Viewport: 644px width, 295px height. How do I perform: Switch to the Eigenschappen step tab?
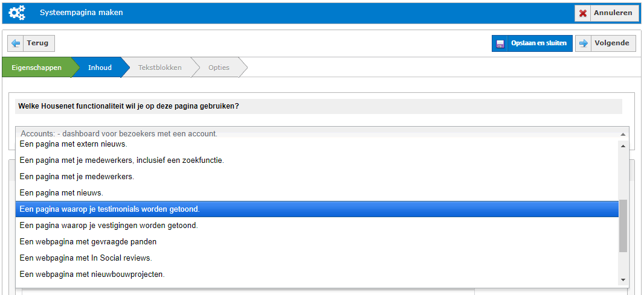[x=37, y=68]
